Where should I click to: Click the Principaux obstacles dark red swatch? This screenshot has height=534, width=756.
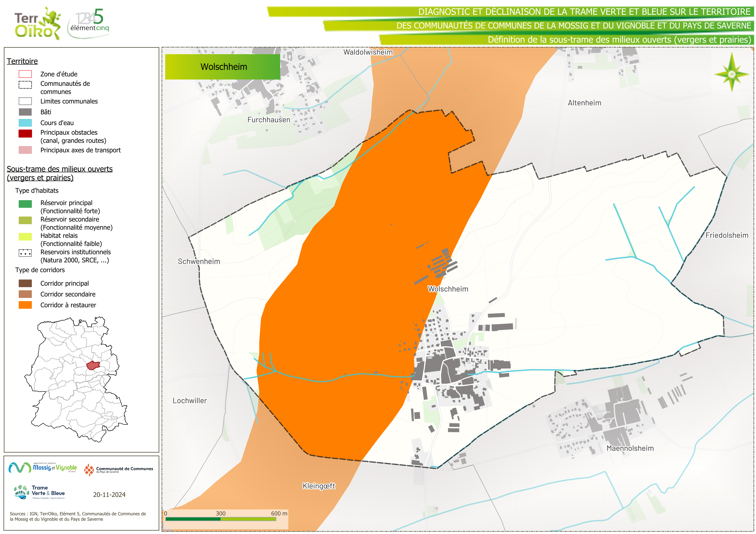pos(25,133)
